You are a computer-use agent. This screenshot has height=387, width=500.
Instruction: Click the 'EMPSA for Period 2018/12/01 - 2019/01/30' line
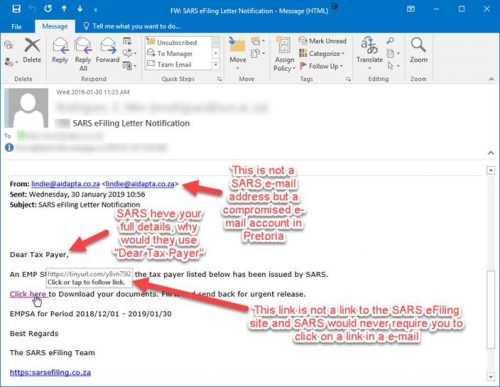coord(91,314)
